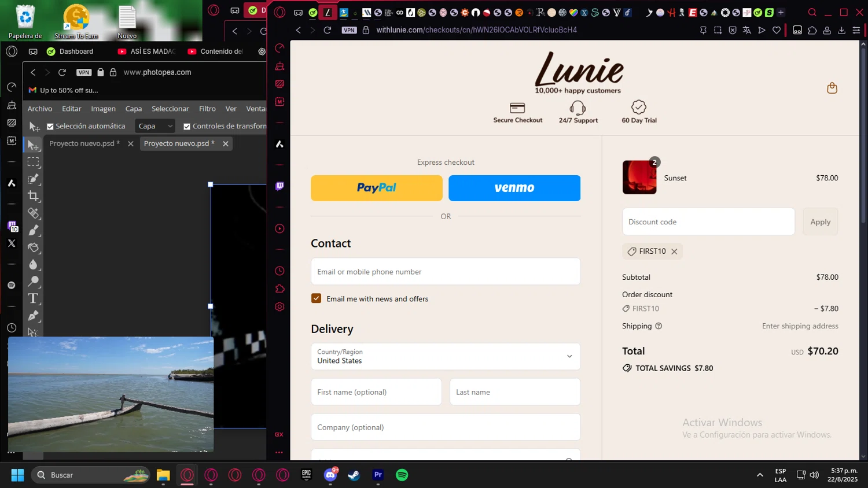Open Steam from the taskbar

pyautogui.click(x=354, y=475)
